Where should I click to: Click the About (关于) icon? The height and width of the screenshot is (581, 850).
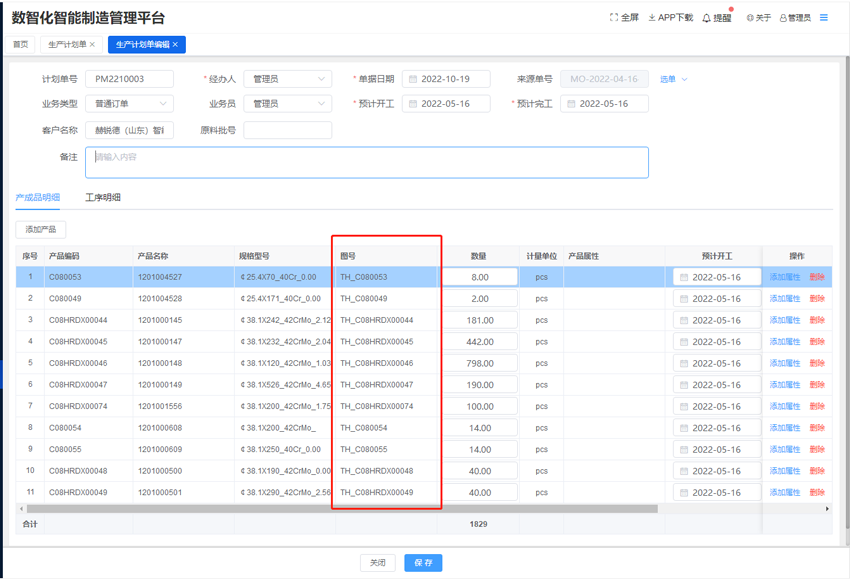click(x=750, y=18)
